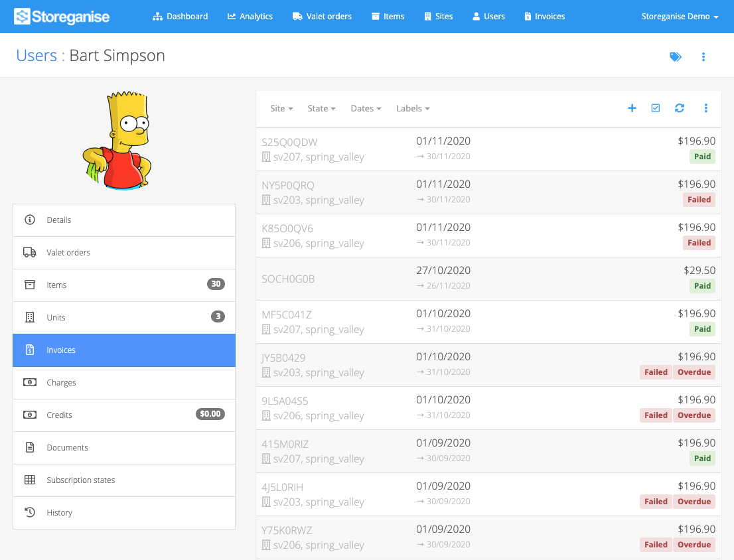Refresh the invoice list
Viewport: 734px width, 560px height.
(x=679, y=108)
